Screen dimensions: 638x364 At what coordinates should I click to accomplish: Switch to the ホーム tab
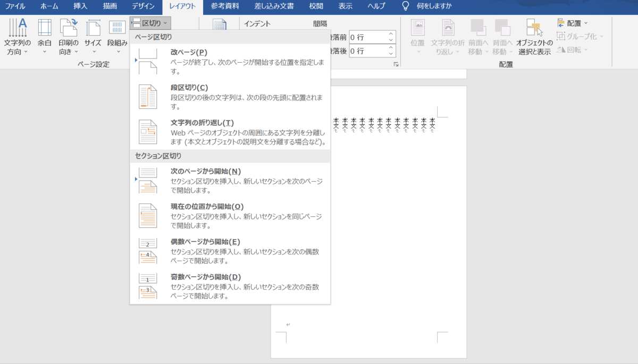tap(49, 6)
